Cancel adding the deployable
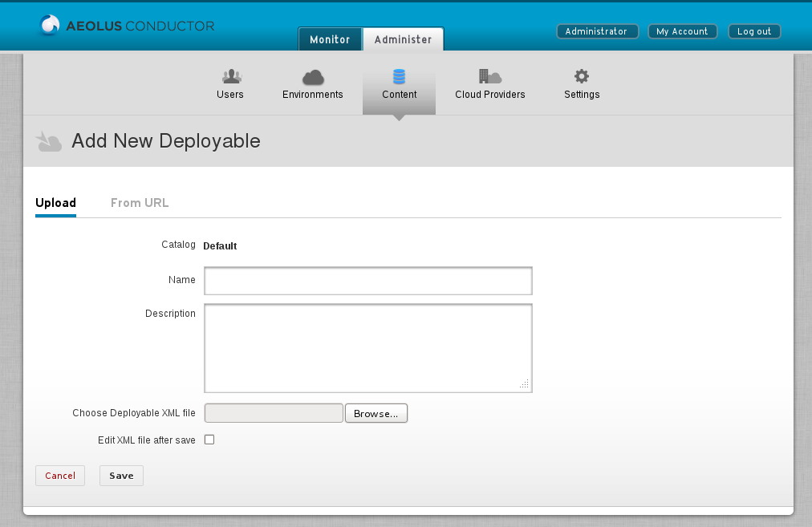812x527 pixels. coord(60,476)
